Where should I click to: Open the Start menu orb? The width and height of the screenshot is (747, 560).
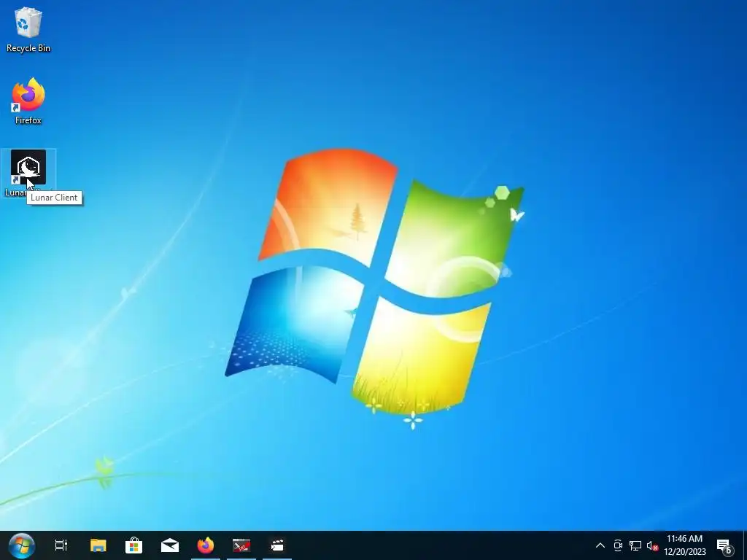tap(21, 545)
